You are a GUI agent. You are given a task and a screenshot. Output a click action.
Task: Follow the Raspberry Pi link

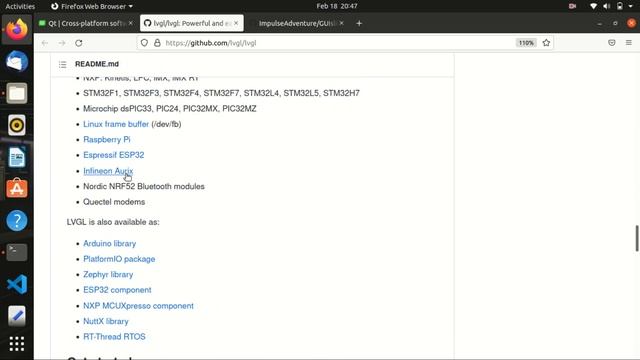[107, 140]
